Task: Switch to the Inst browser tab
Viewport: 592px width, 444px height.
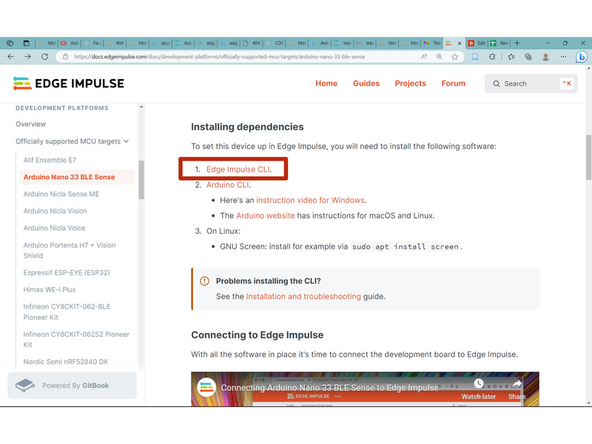Action: click(343, 43)
